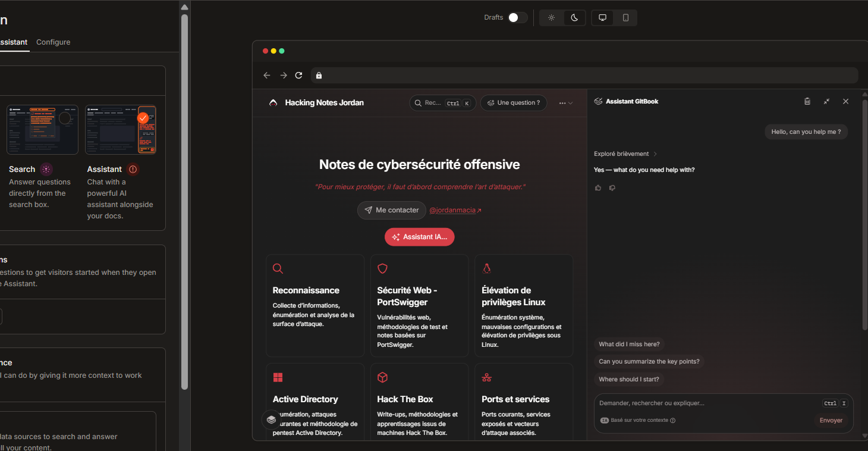Click the Reconnaissance magnifier icon
This screenshot has width=868, height=451.
[278, 269]
